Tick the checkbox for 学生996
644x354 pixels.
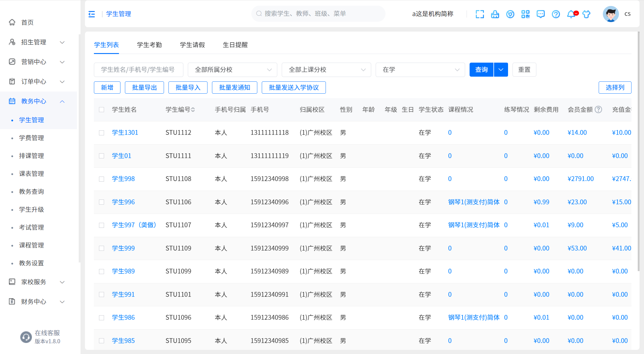pyautogui.click(x=102, y=202)
